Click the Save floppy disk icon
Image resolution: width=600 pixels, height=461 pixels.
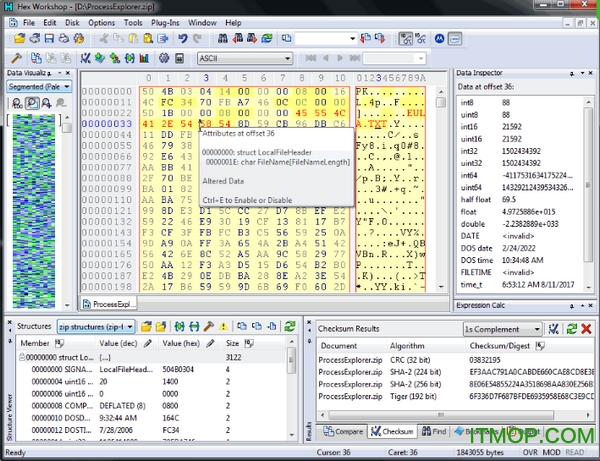pos(49,38)
